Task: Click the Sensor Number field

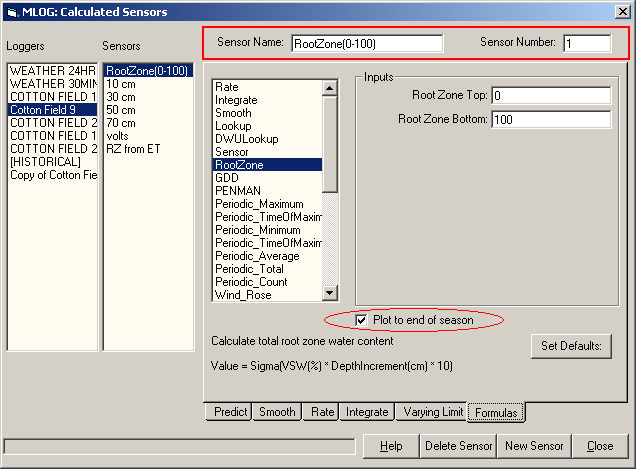Action: tap(586, 43)
